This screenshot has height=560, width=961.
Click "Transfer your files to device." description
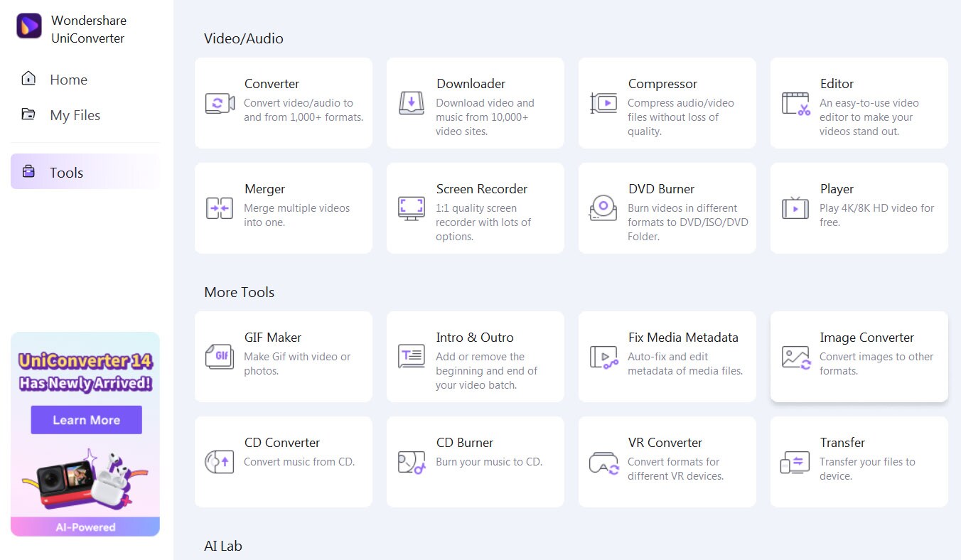(867, 469)
